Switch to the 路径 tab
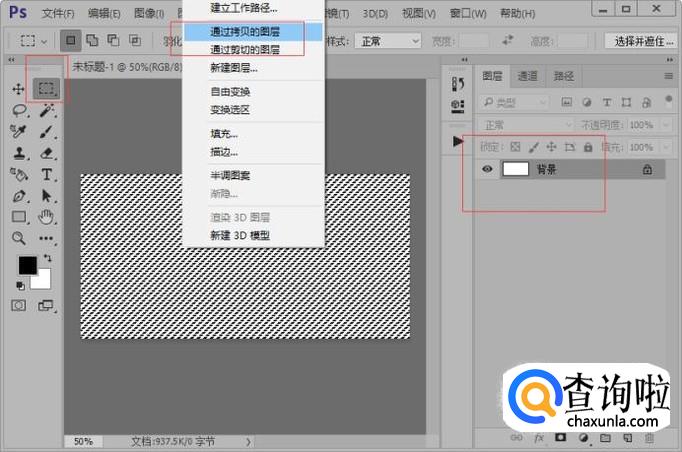Screen dimensions: 682x452 pos(564,77)
